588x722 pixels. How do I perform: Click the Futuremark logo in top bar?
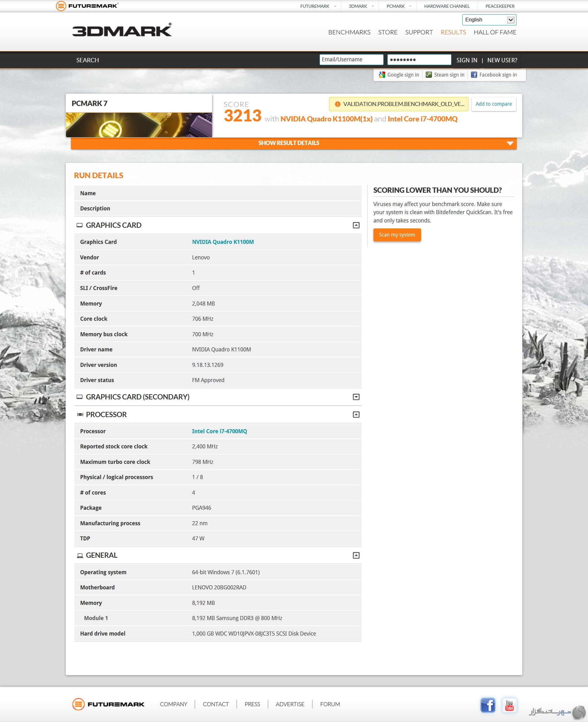click(x=87, y=6)
